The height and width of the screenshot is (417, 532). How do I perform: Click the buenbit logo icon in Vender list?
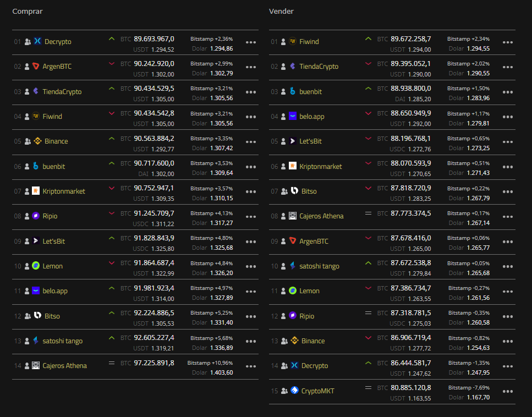293,91
